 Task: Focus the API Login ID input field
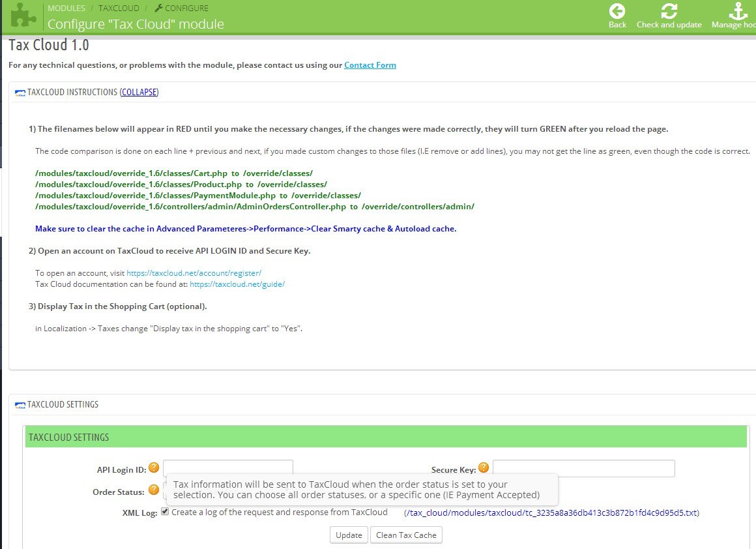click(x=228, y=468)
